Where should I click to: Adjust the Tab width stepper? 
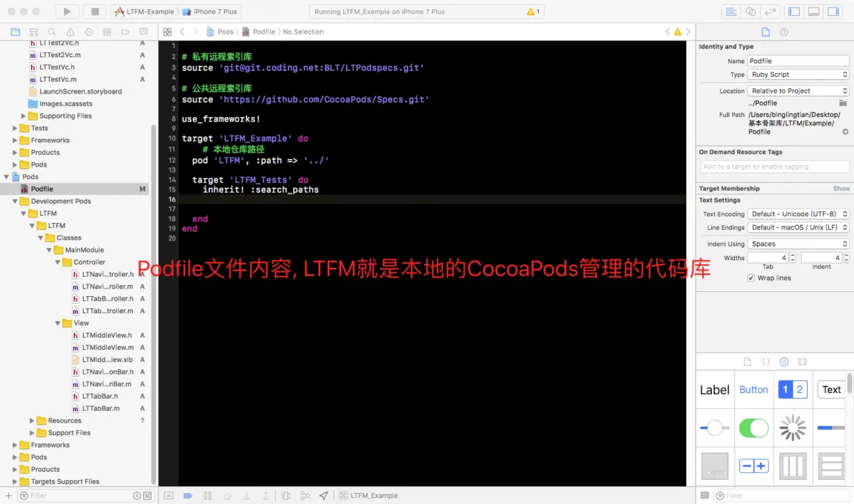pos(792,258)
